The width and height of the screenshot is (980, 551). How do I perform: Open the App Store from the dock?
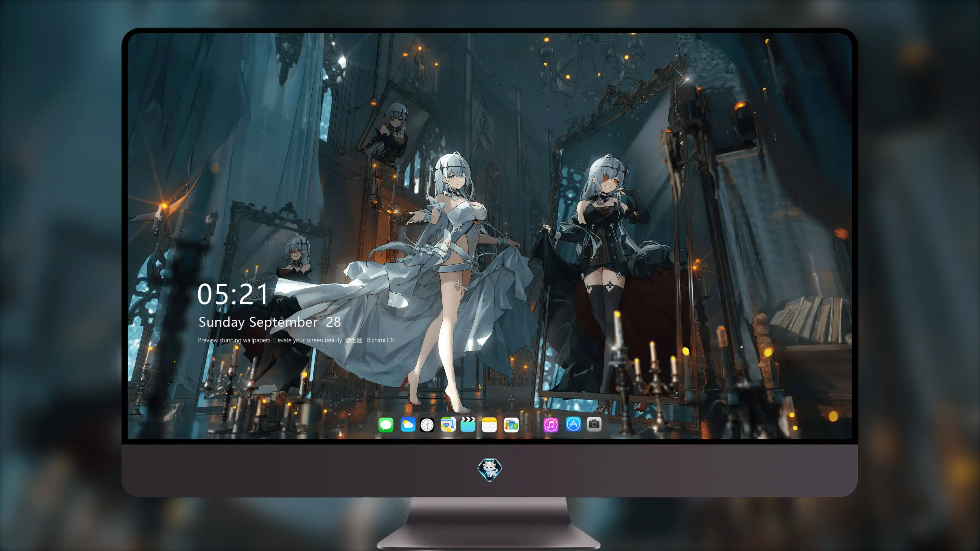(573, 424)
